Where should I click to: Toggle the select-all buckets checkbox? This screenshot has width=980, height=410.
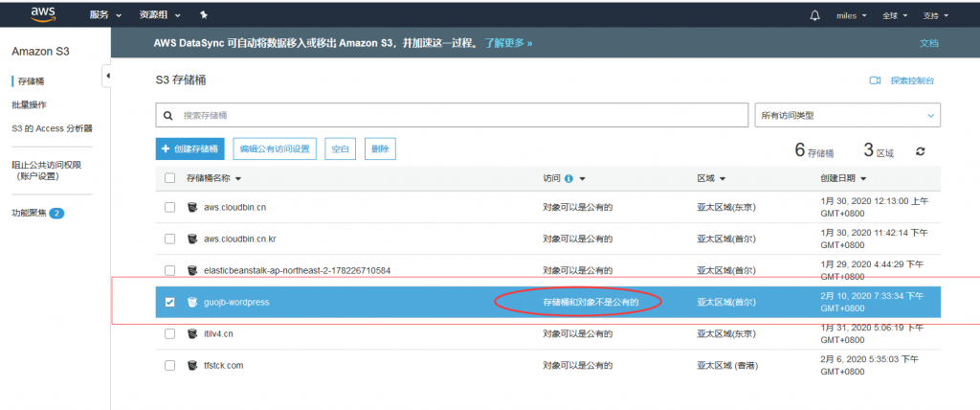point(170,178)
